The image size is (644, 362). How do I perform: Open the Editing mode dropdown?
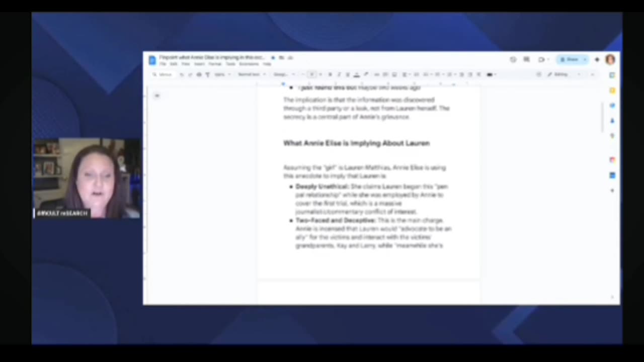564,74
